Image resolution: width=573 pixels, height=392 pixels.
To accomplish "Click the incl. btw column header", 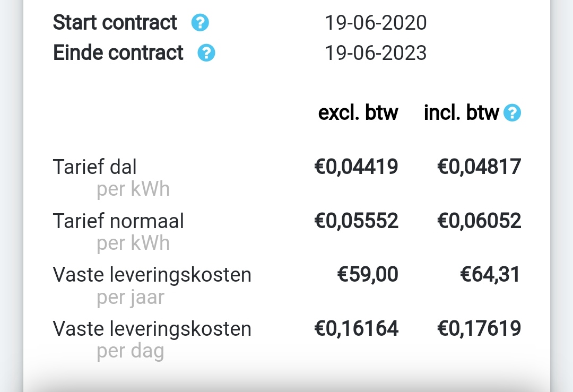I will point(462,112).
